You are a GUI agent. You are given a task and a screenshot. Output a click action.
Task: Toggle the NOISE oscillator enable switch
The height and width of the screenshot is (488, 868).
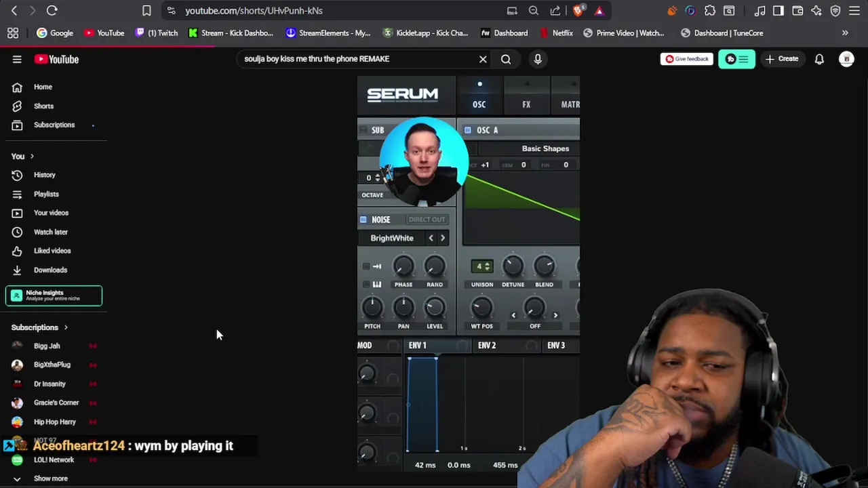point(363,220)
